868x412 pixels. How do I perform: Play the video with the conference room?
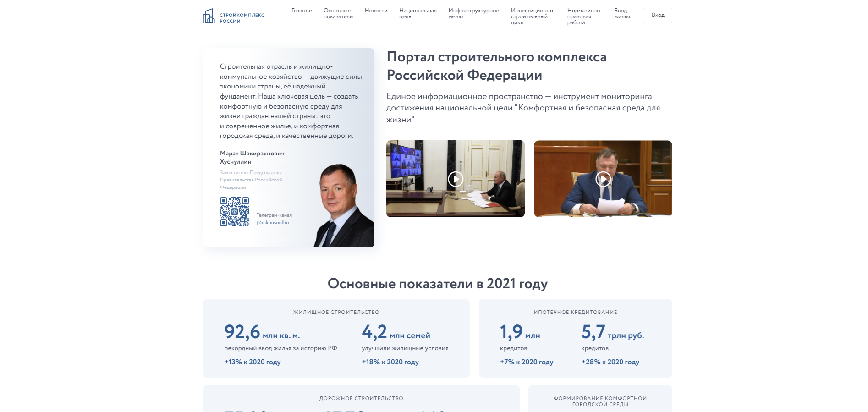pos(455,179)
